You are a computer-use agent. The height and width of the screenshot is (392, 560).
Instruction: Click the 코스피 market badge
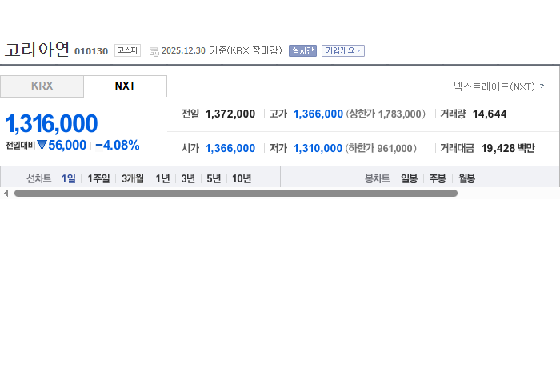click(x=127, y=50)
